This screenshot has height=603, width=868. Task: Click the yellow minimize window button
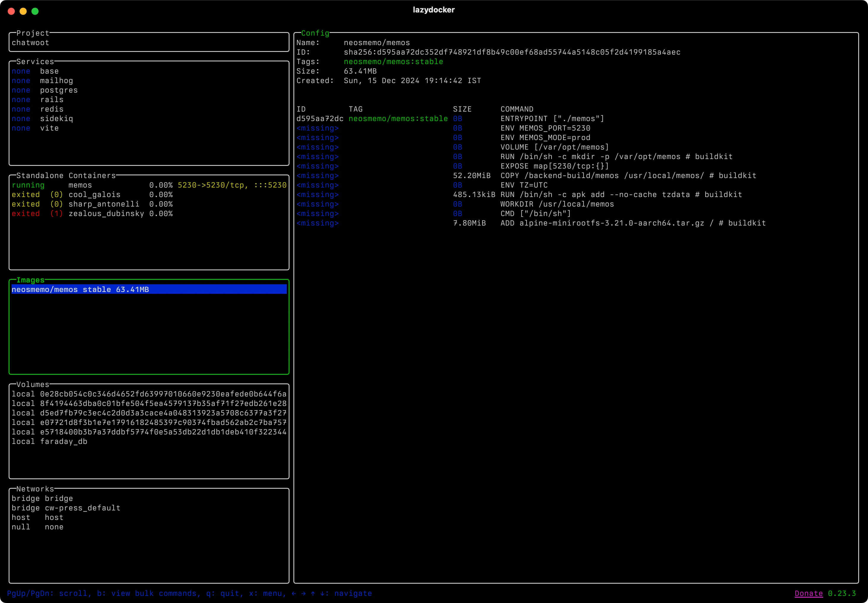[x=23, y=11]
